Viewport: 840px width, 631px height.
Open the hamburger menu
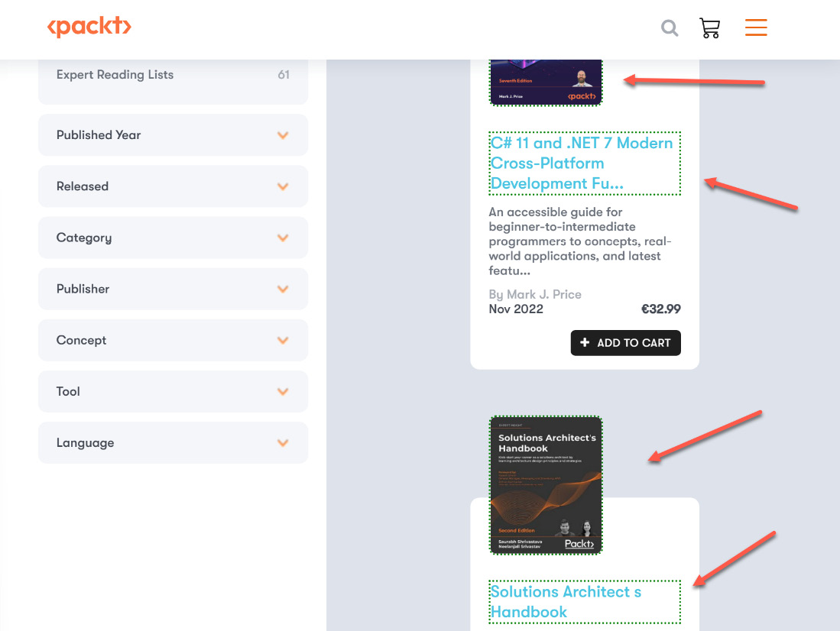coord(756,28)
